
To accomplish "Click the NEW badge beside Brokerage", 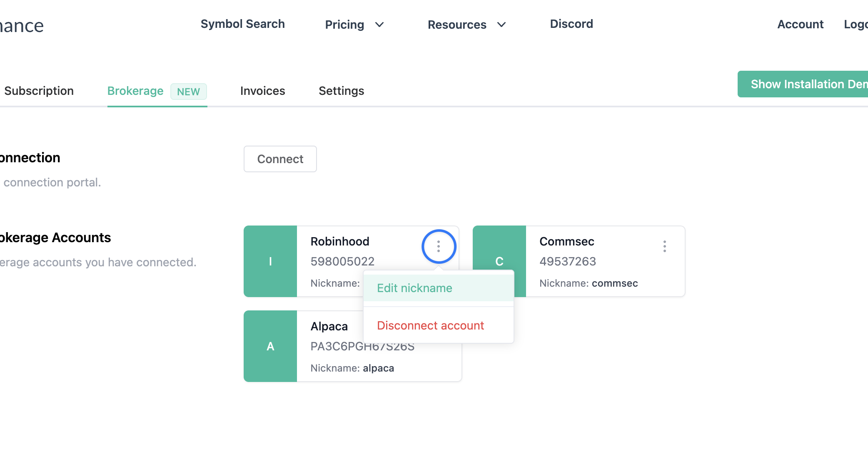I will [x=189, y=91].
